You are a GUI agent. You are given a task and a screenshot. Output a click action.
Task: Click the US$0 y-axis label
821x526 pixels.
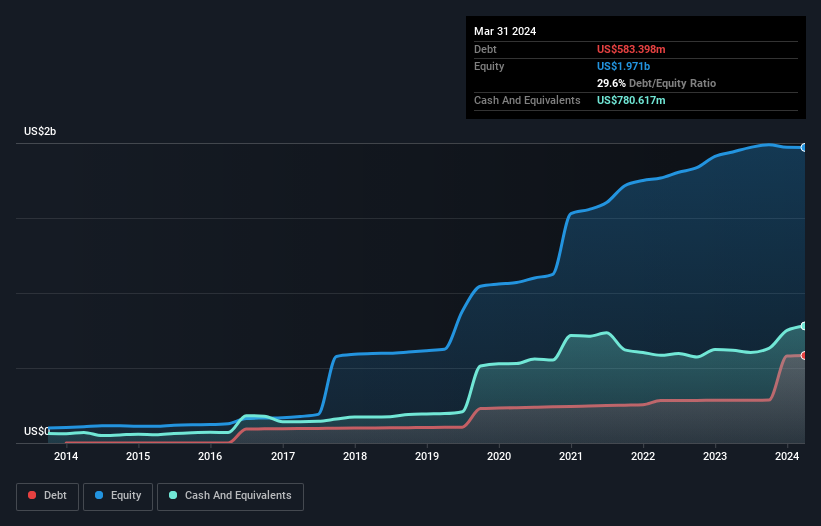37,431
